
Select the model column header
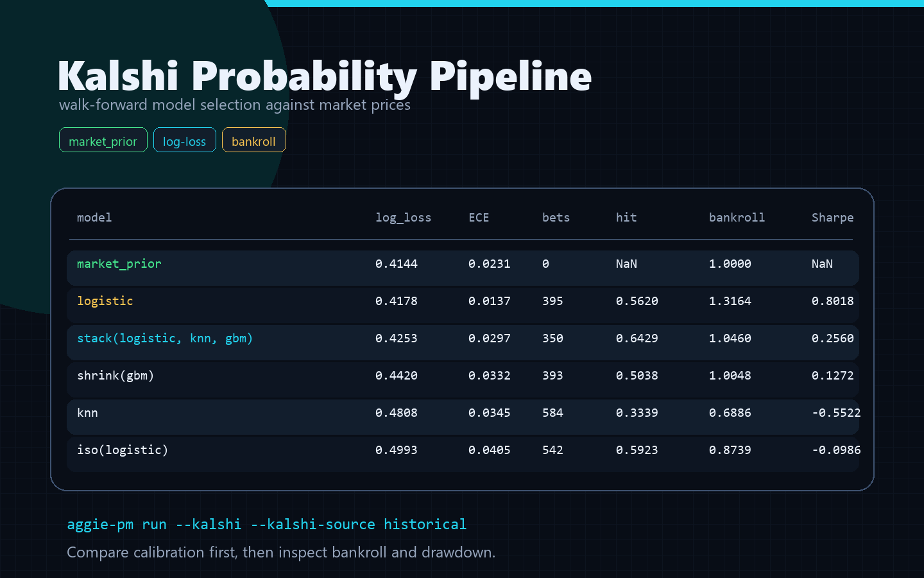94,218
